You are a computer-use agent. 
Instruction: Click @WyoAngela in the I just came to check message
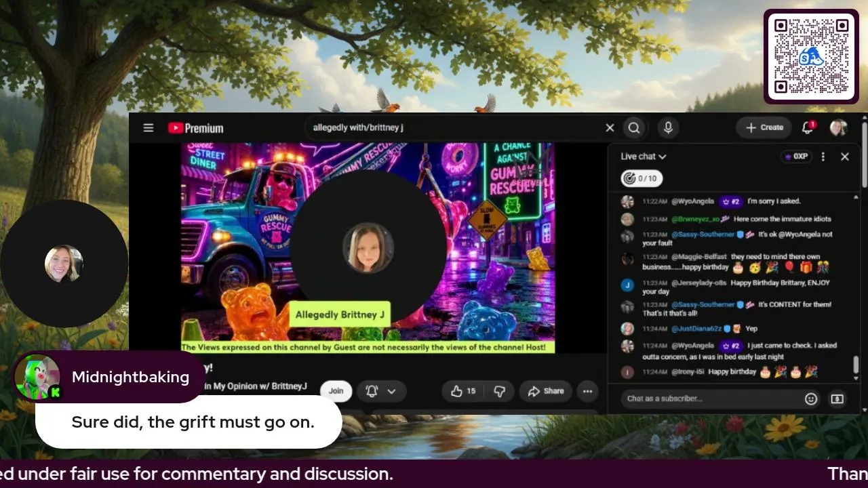(692, 346)
